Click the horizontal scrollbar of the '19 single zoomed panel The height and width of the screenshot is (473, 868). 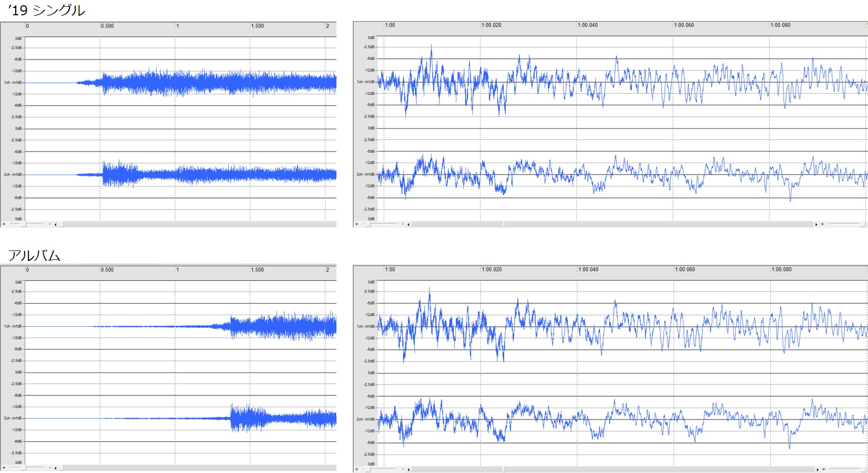(612, 224)
